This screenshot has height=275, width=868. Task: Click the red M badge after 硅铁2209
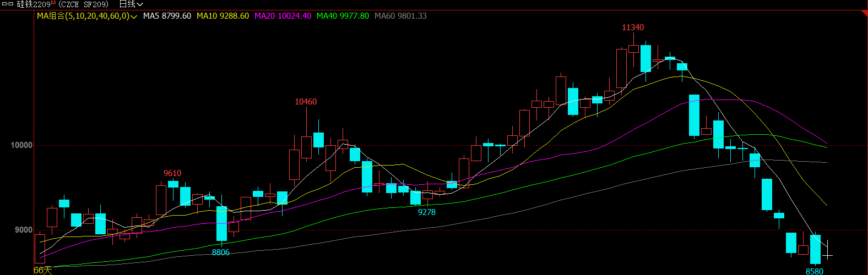click(53, 3)
